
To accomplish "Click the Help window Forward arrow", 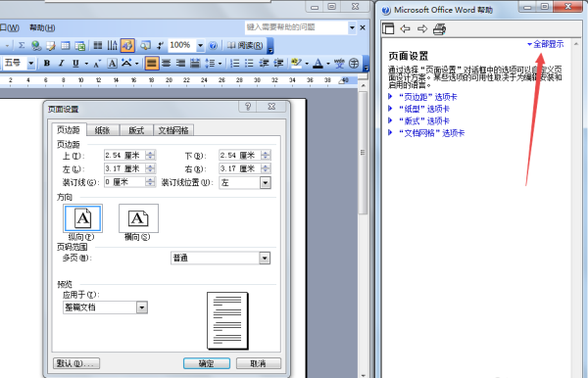I will pos(422,28).
